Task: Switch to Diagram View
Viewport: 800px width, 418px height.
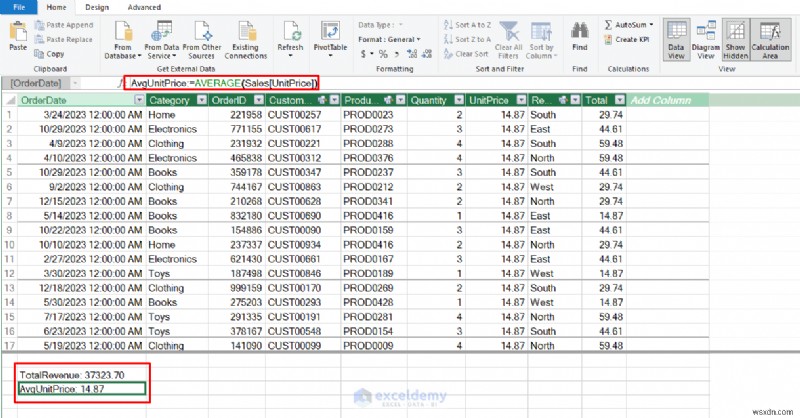Action: (706, 40)
